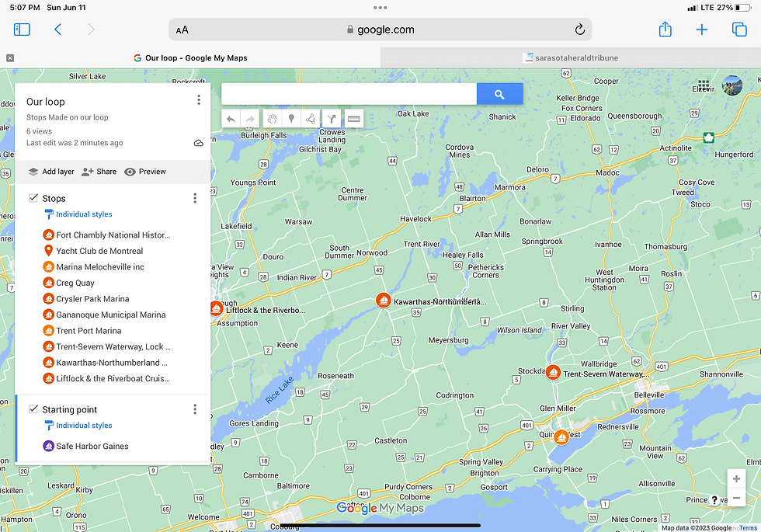
Task: Open Safari share sheet icon
Action: (x=665, y=30)
